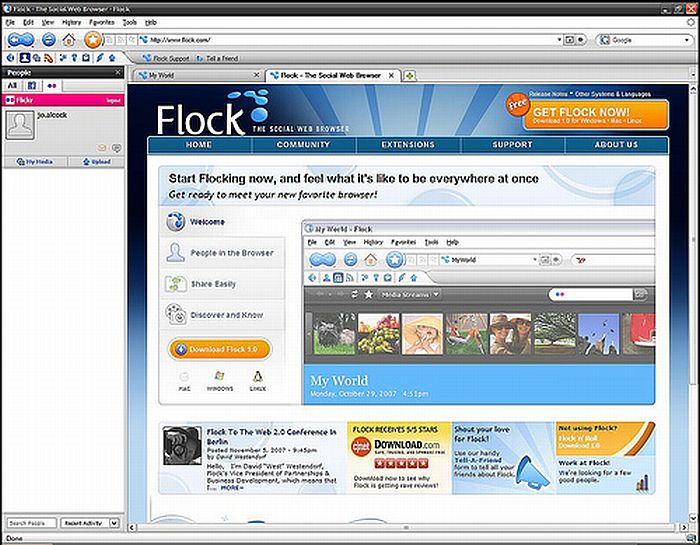Click the message envelope icon for jo.alcock

pos(102,148)
